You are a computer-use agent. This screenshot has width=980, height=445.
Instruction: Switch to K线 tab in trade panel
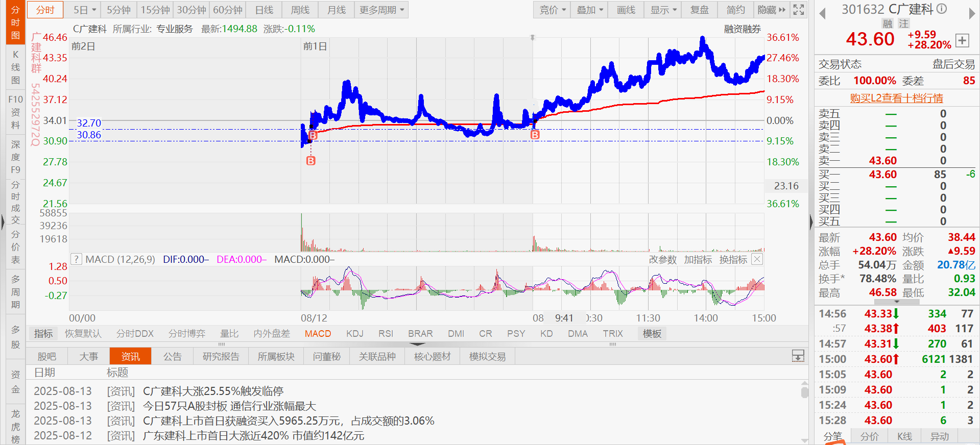[x=904, y=436]
